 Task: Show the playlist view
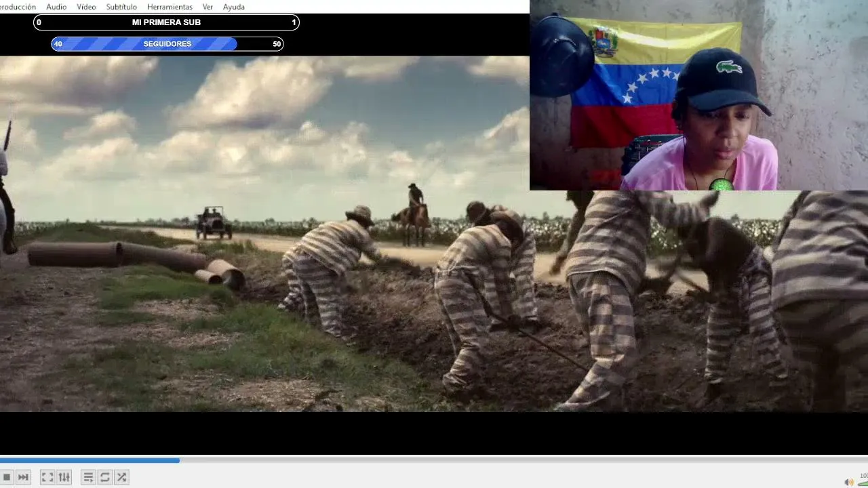tap(88, 477)
